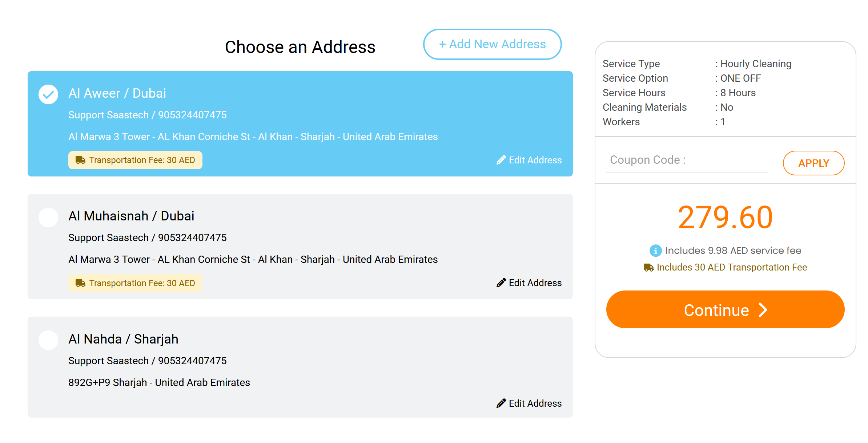The width and height of the screenshot is (868, 443).
Task: Select the Al Nahda / Sharjah radio button
Action: pos(48,340)
